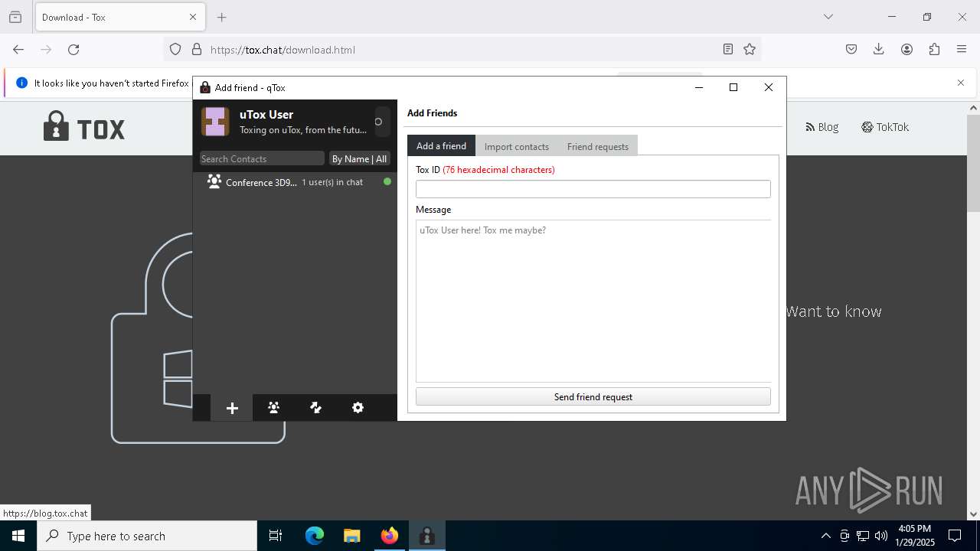Launch Microsoft Edge from taskbar

[315, 536]
